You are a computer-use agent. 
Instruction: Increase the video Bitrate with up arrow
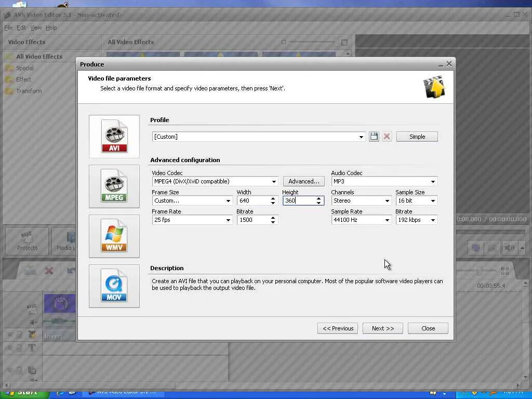(x=273, y=218)
